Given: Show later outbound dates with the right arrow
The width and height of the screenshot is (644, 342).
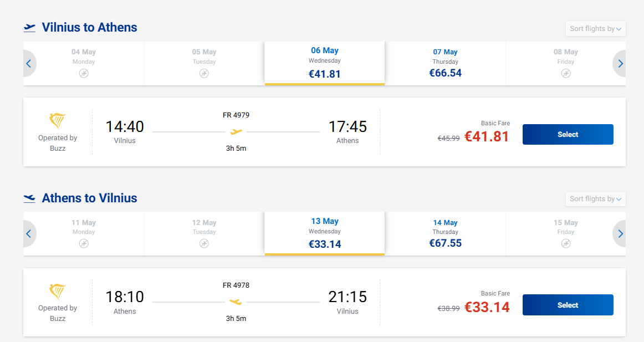Looking at the screenshot, I should (620, 64).
